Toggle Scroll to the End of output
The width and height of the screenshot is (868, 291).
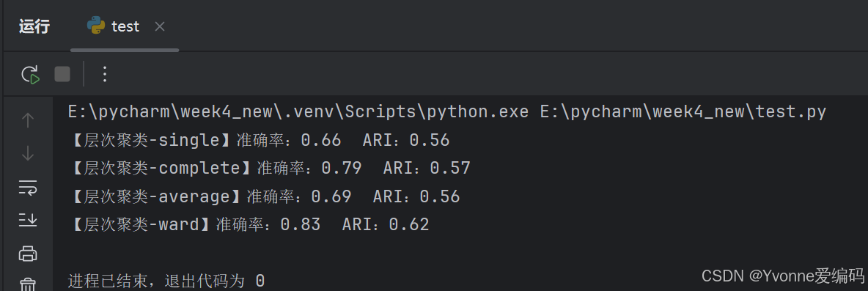pyautogui.click(x=28, y=220)
